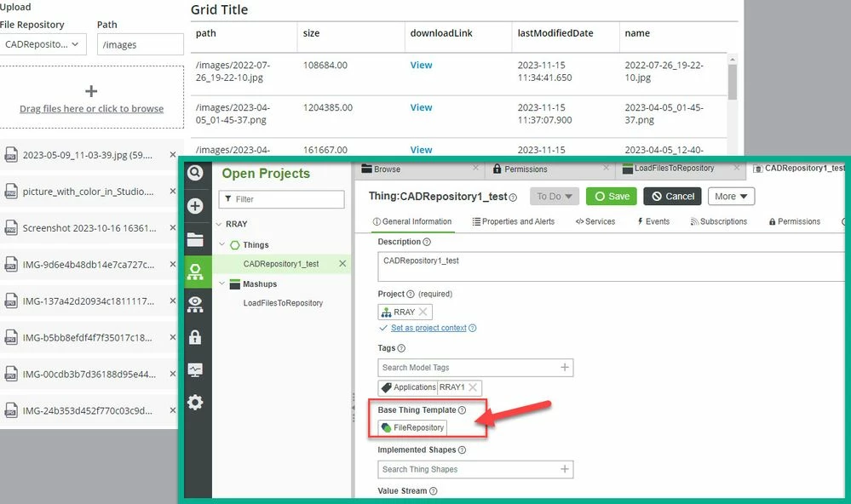
Task: Click the green Save button
Action: (612, 197)
